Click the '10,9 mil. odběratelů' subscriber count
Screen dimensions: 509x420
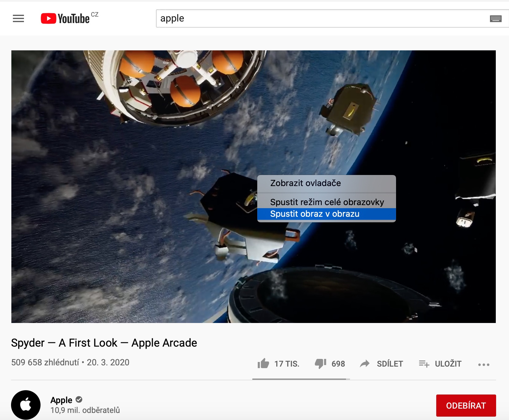tap(85, 410)
